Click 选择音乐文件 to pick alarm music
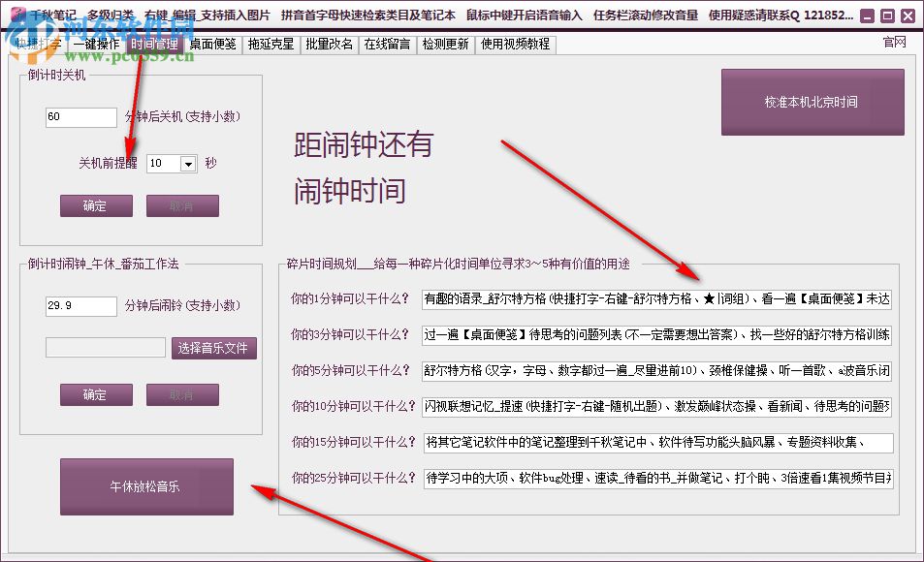Screen dimensions: 924x562 point(215,347)
